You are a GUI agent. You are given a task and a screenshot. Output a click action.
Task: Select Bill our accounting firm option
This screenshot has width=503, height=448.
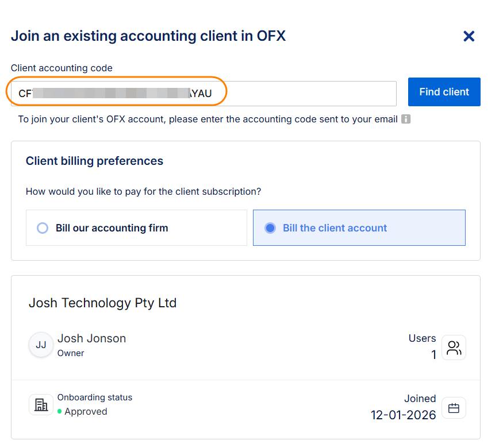43,227
